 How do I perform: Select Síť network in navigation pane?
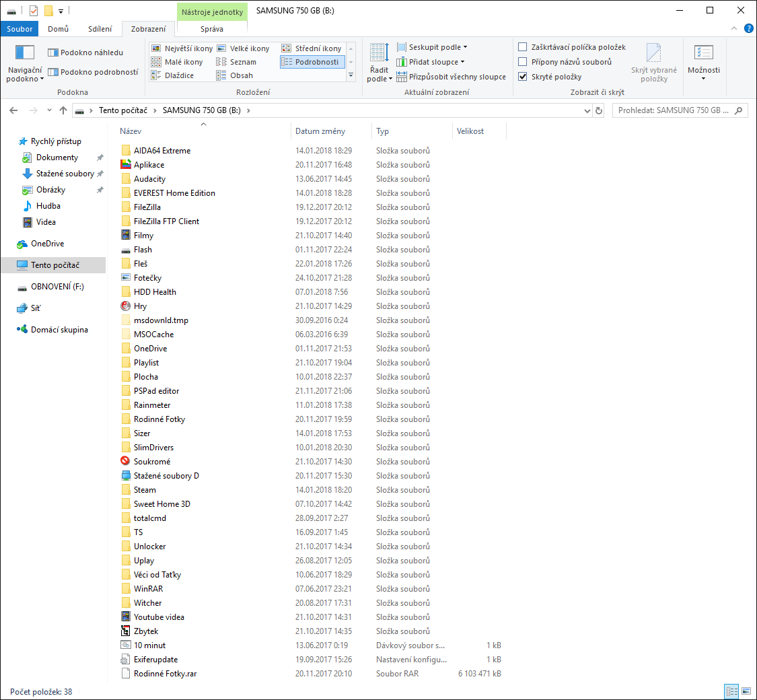35,308
